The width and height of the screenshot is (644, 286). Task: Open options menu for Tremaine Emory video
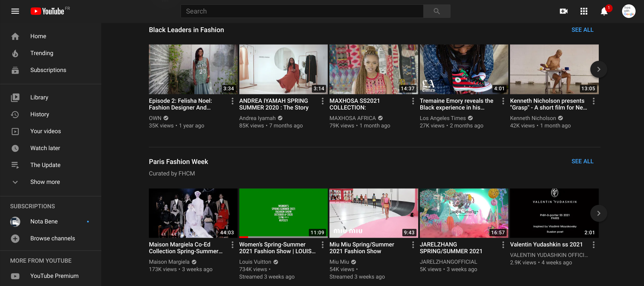click(x=503, y=101)
